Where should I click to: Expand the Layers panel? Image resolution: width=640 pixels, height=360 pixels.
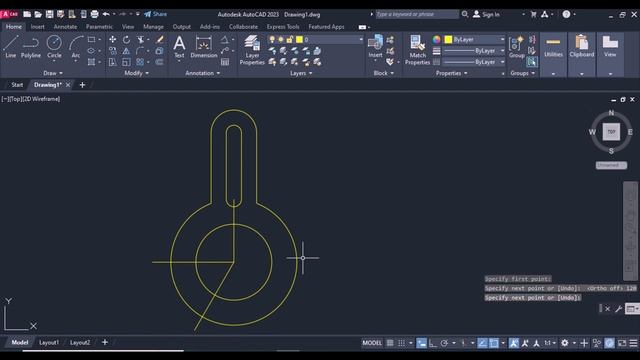[301, 73]
